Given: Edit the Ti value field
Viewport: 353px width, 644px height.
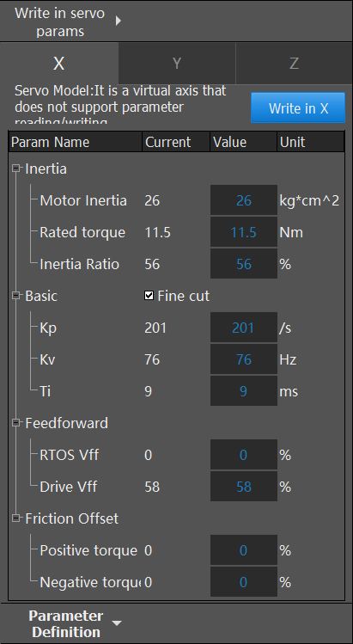Looking at the screenshot, I should tap(244, 391).
